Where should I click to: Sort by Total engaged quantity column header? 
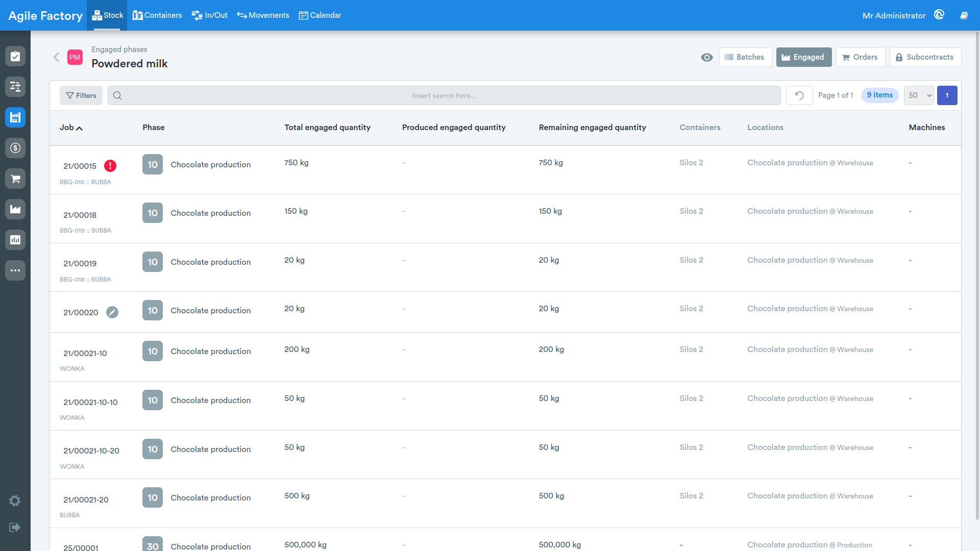328,128
